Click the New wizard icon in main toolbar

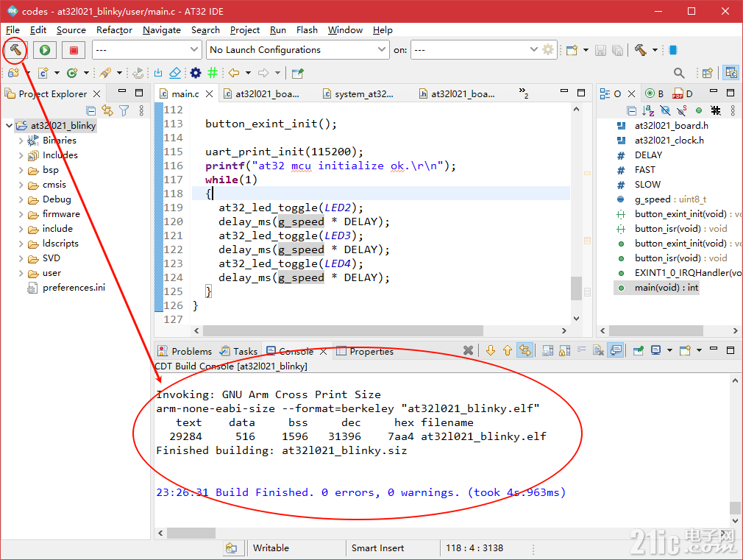point(572,50)
